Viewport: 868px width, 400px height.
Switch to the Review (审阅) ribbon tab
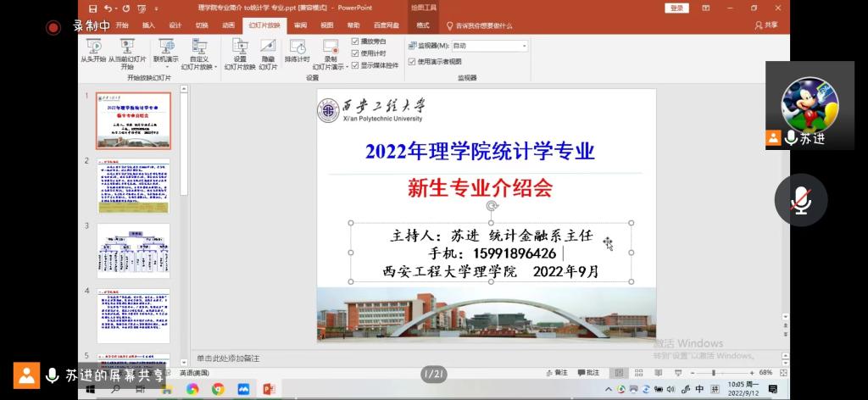(x=301, y=25)
